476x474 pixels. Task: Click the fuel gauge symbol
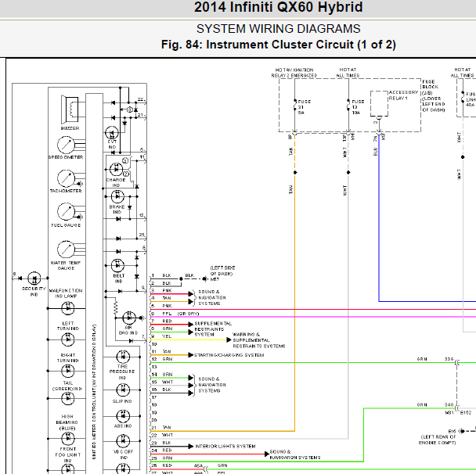[66, 211]
